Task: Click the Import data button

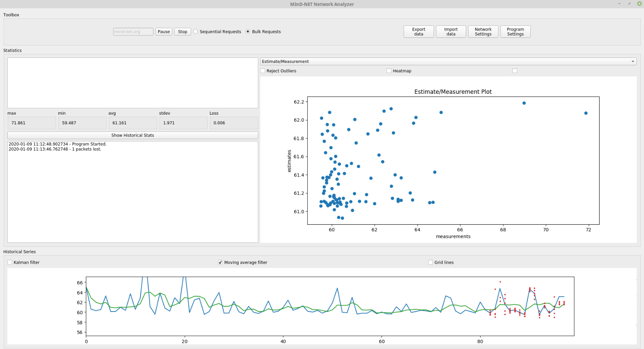Action: (451, 32)
